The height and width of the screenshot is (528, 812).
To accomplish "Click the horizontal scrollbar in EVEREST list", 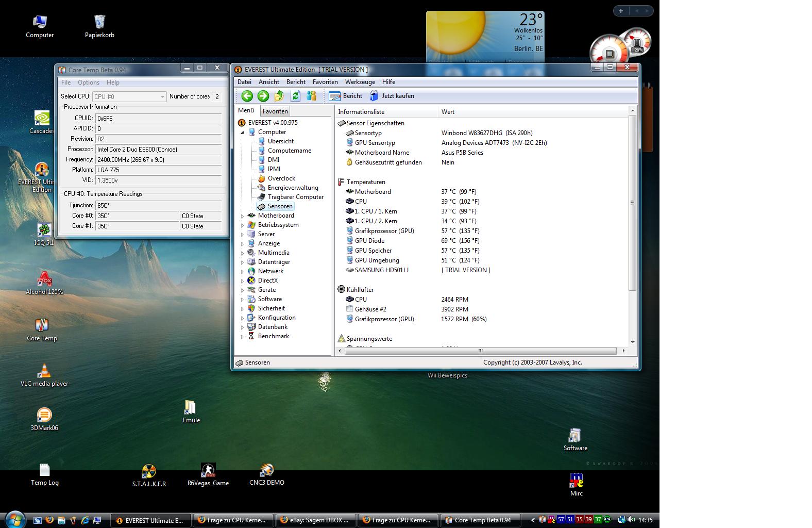I will (x=480, y=351).
